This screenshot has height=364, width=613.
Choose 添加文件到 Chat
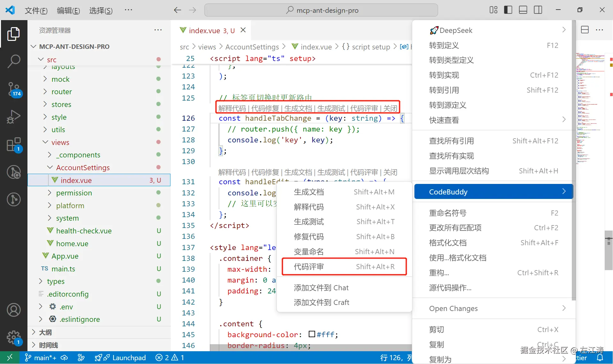tap(321, 287)
